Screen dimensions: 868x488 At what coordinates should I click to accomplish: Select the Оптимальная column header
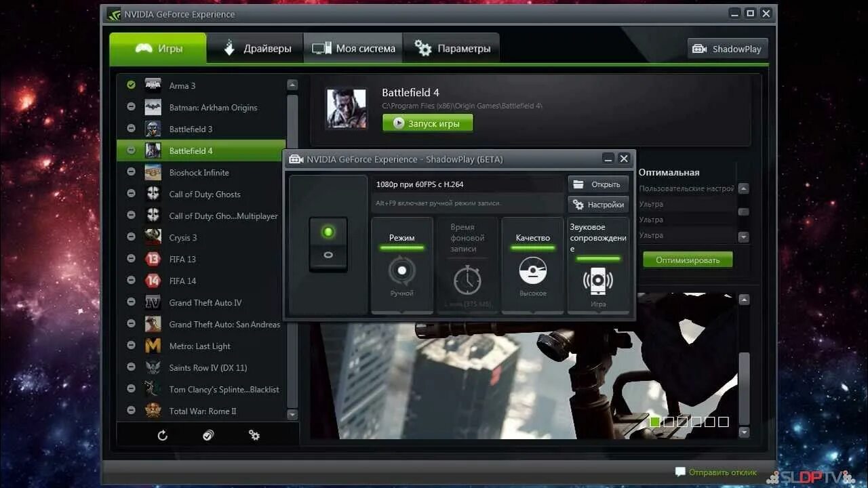669,172
